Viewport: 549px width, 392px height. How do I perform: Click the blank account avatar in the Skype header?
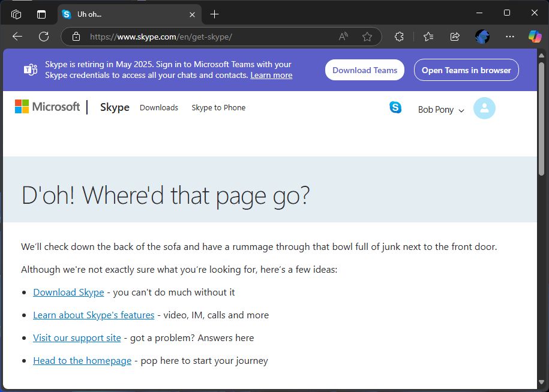[484, 108]
